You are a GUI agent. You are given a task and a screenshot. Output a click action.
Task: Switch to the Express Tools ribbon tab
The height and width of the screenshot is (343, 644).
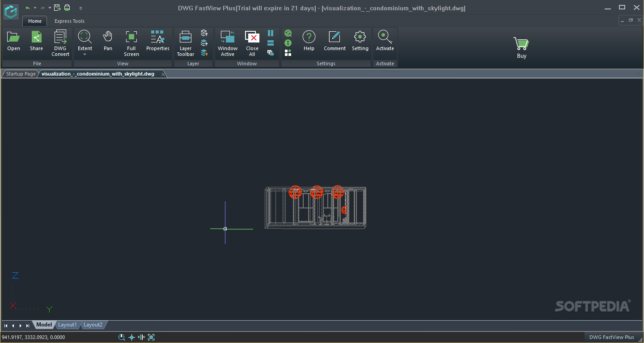click(69, 21)
